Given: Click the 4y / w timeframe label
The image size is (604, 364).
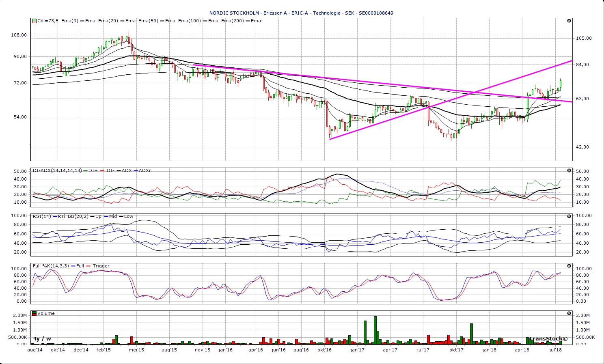Looking at the screenshot, I should pyautogui.click(x=42, y=339).
